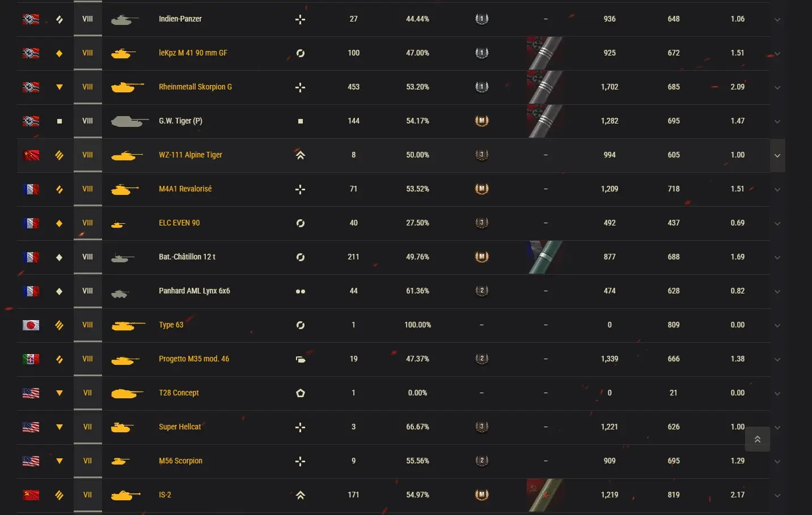Click the Bat.-Châtillon 12 t gun marks thumbnail
812x515 pixels.
tap(545, 257)
